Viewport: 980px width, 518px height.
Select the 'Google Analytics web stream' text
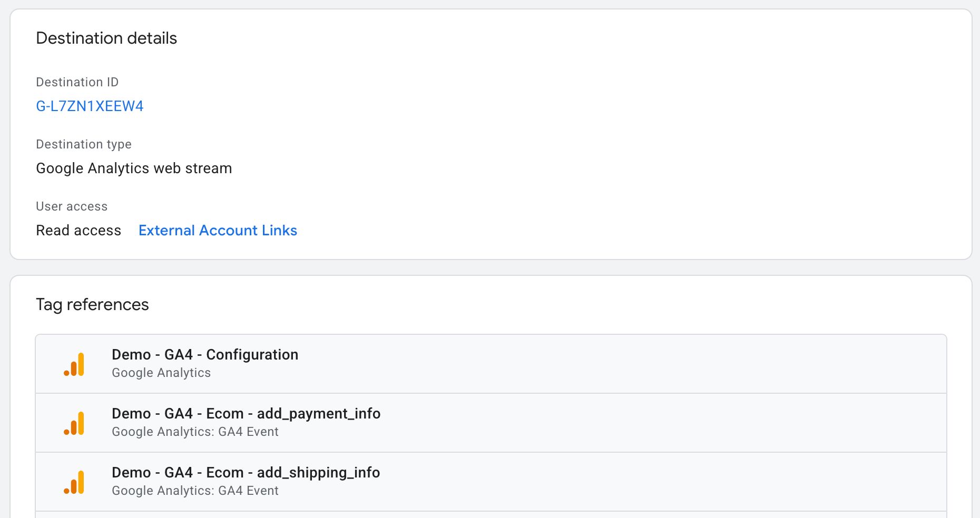(134, 168)
